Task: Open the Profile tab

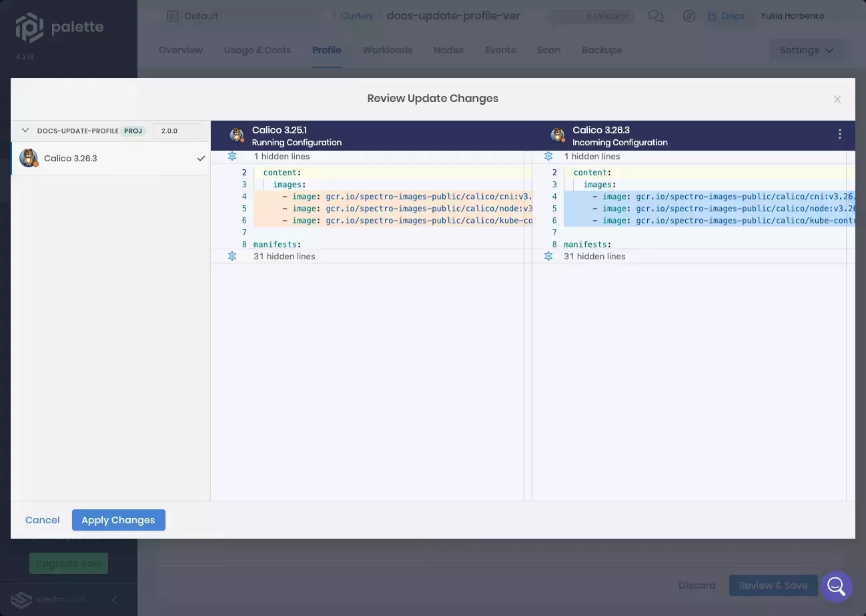Action: point(326,50)
